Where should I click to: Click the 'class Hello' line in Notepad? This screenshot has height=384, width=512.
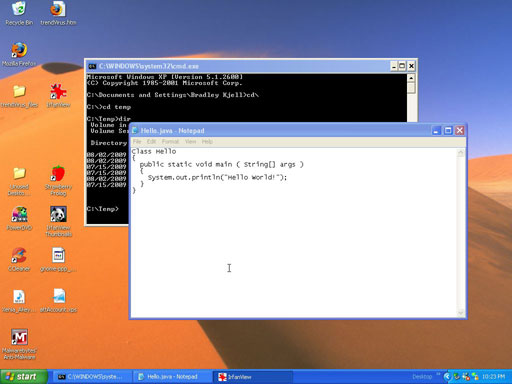tap(154, 151)
